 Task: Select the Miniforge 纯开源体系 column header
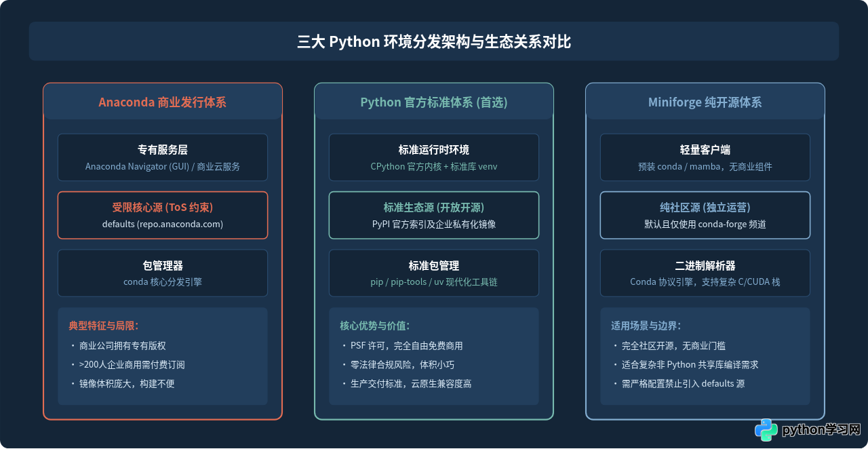pyautogui.click(x=705, y=102)
